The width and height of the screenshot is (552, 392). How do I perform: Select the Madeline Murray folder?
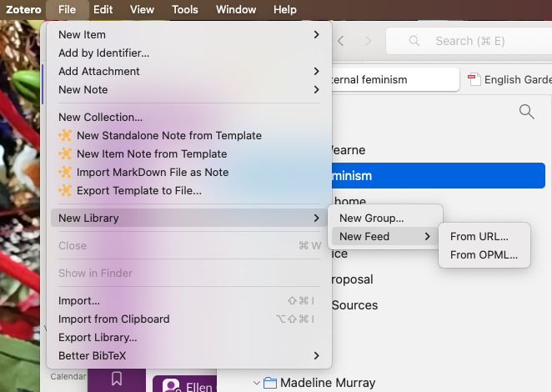tap(328, 383)
